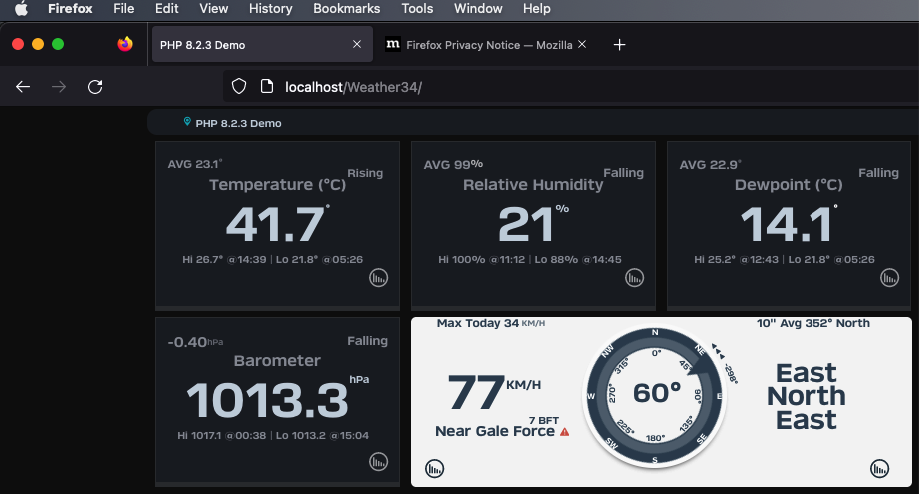Screen dimensions: 919x494
Task: Open the Barometer chart icon
Action: point(379,462)
